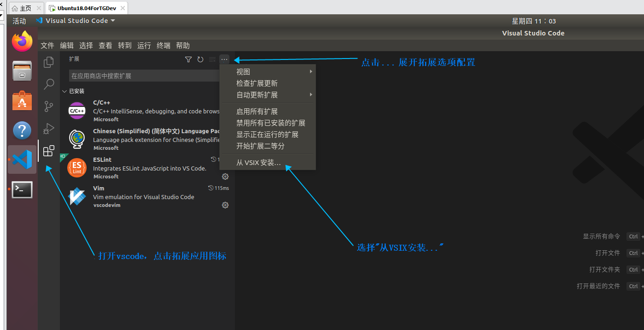Open the Search view in activity bar
The height and width of the screenshot is (330, 644).
48,84
